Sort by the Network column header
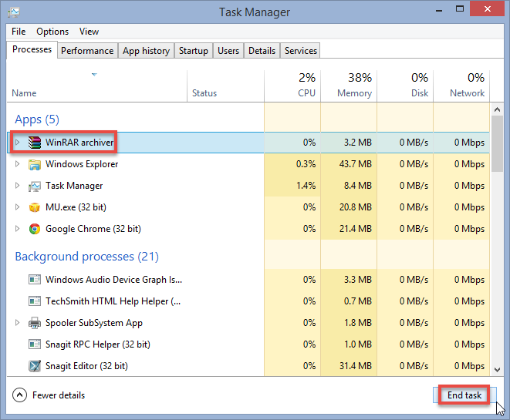The height and width of the screenshot is (420, 510). click(x=461, y=86)
